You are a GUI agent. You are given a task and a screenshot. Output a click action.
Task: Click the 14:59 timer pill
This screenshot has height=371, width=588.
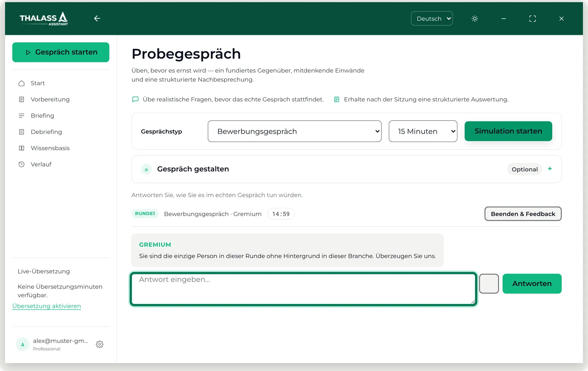[281, 214]
